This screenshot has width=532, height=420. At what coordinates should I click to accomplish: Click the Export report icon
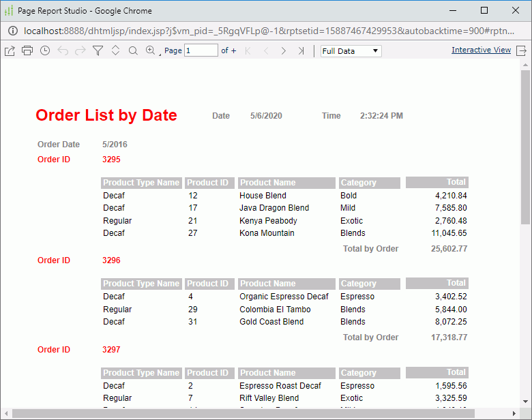click(10, 51)
